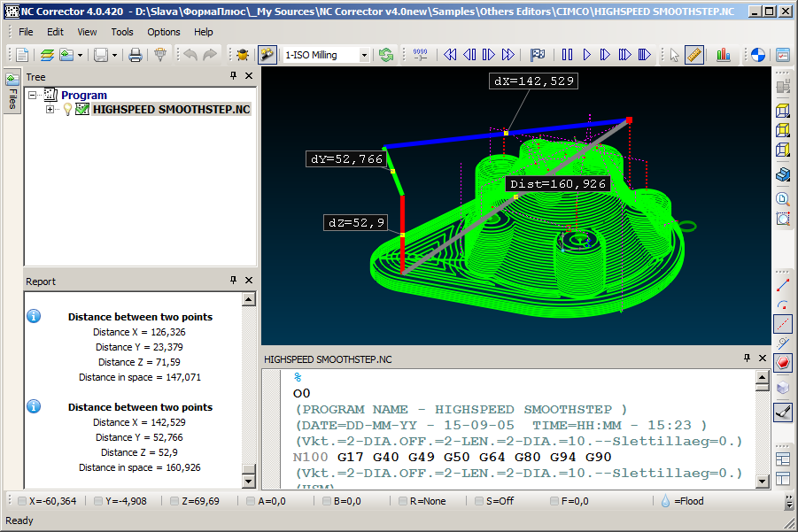Image resolution: width=798 pixels, height=532 pixels.
Task: Click the stacked green layers icon
Action: [47, 54]
